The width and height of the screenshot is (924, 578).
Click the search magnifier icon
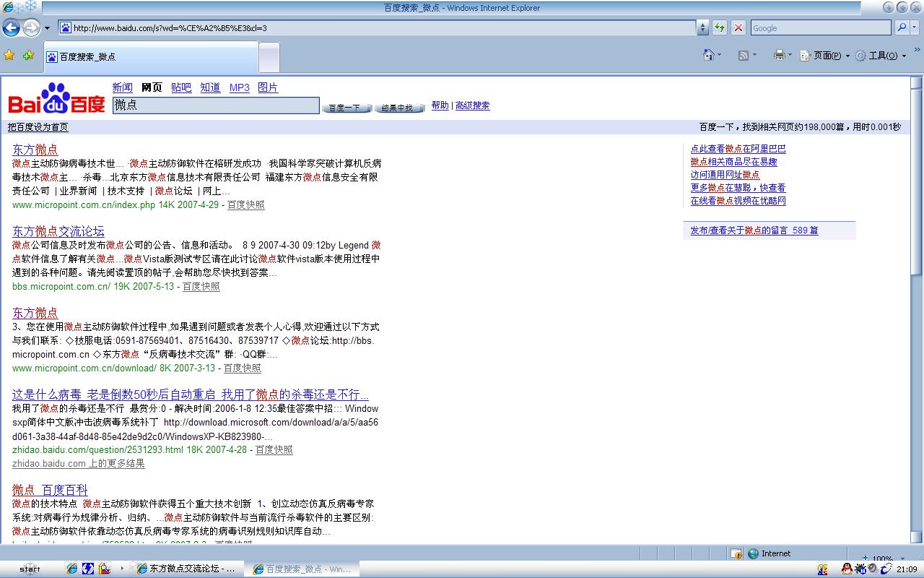click(x=901, y=28)
